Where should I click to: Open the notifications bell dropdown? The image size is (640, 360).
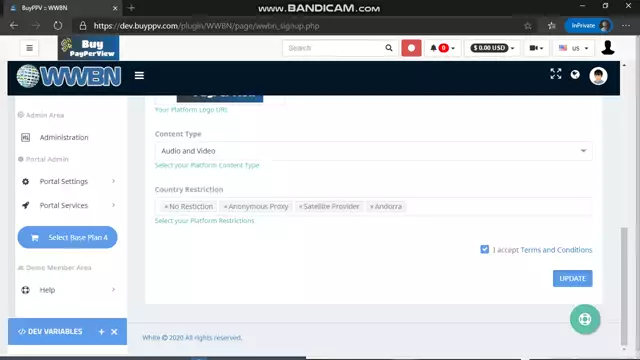click(x=442, y=48)
